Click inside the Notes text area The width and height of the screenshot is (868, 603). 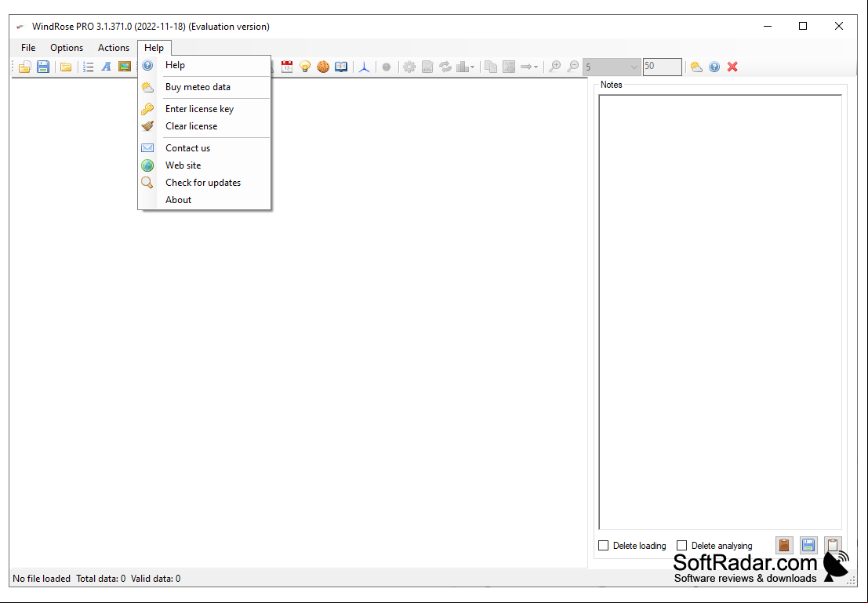click(x=720, y=312)
